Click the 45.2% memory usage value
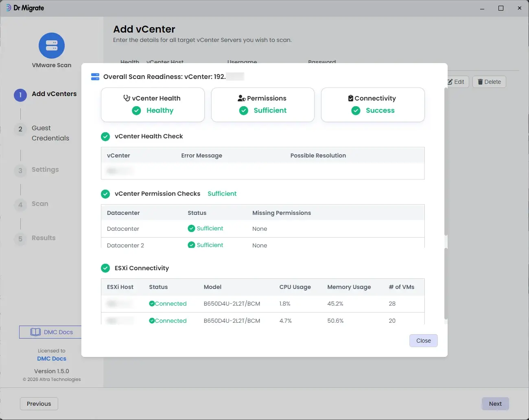529x420 pixels. 335,304
